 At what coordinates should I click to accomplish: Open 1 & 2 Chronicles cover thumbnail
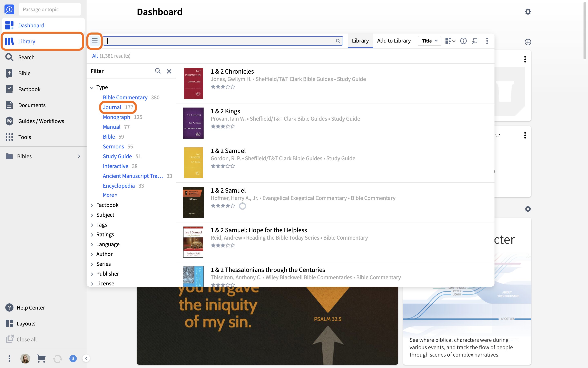tap(193, 83)
